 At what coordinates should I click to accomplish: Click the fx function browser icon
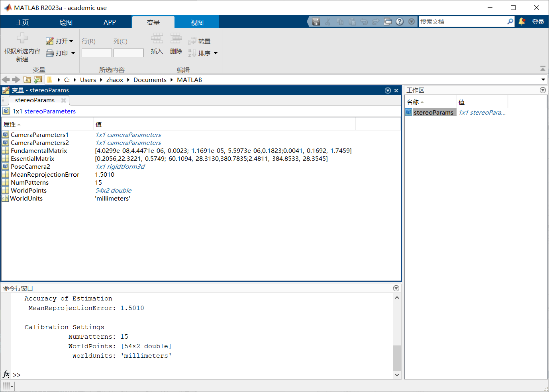point(6,374)
